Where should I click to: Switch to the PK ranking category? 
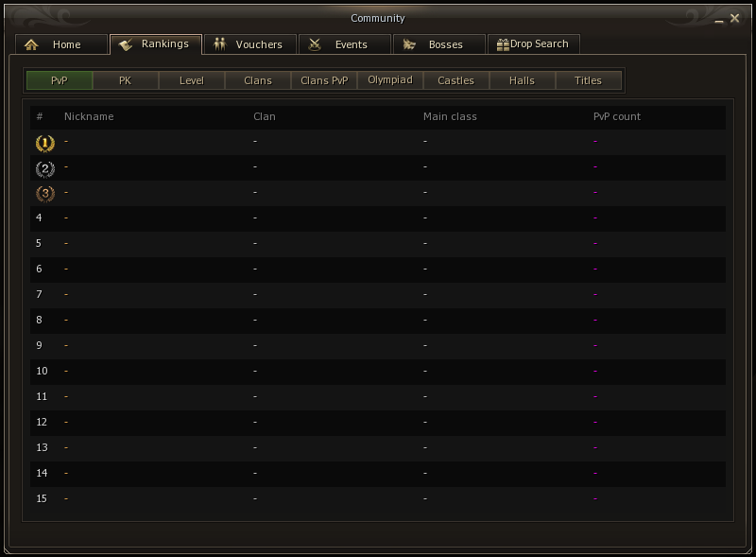pyautogui.click(x=126, y=80)
